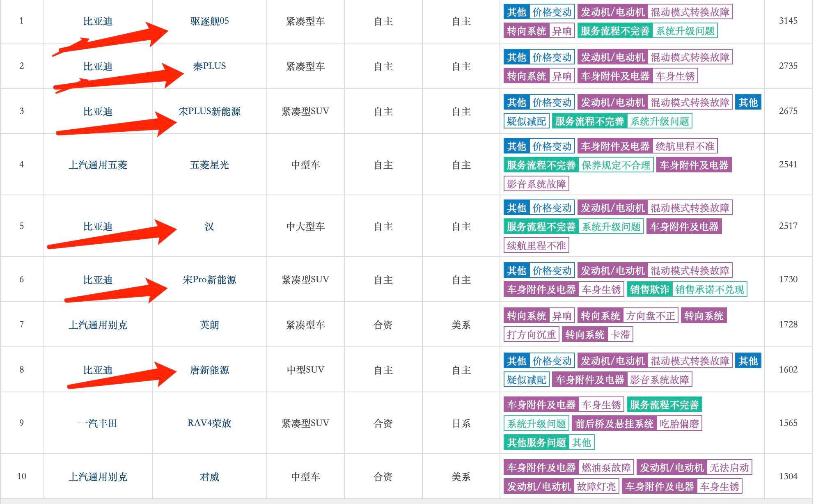Select 系统升级问题 tag in 汉 row
Image resolution: width=816 pixels, height=504 pixels.
[611, 227]
